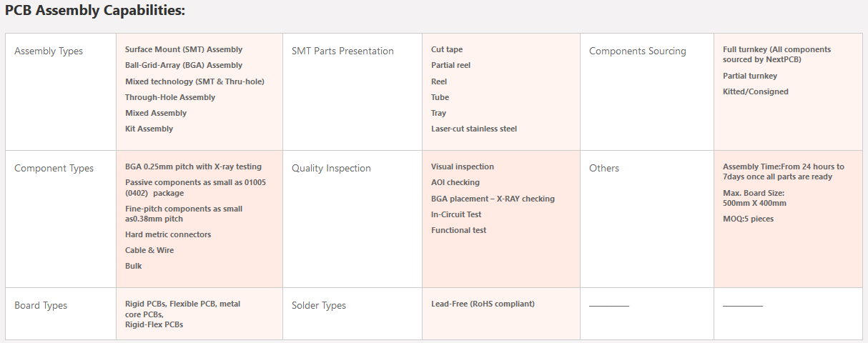Click the Assembly Types row label
This screenshot has width=868, height=343.
click(49, 51)
